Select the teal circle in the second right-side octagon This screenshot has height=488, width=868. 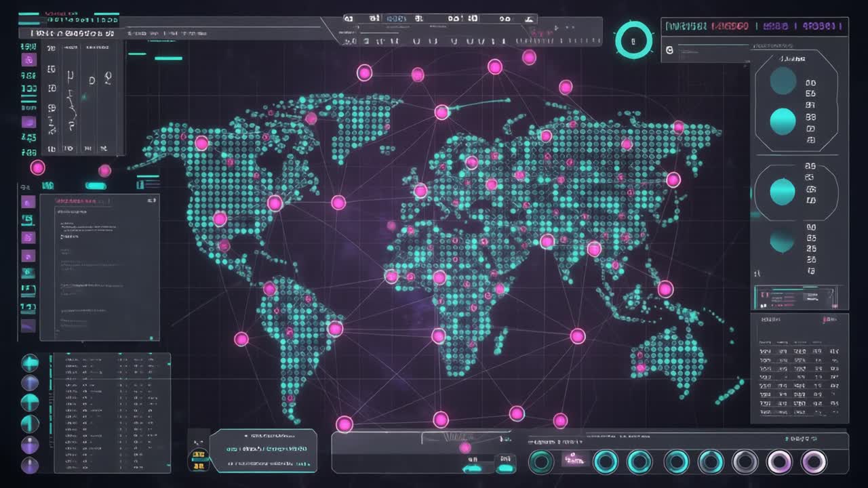pyautogui.click(x=783, y=192)
